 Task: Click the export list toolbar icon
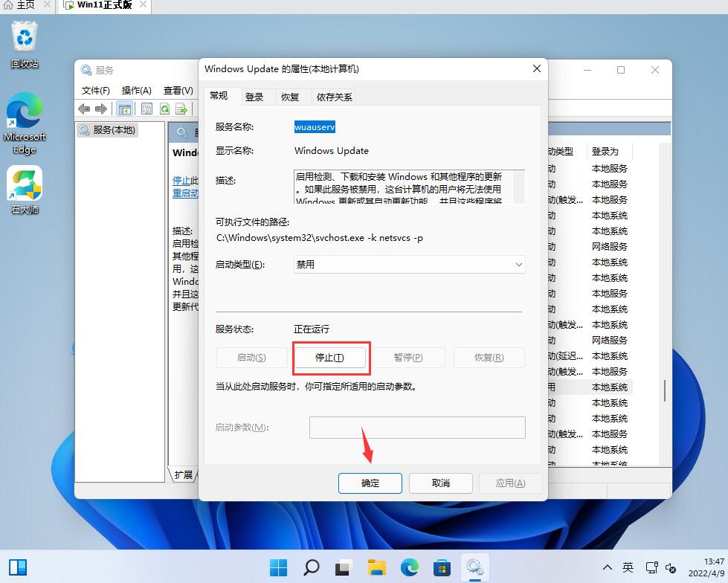tap(182, 109)
